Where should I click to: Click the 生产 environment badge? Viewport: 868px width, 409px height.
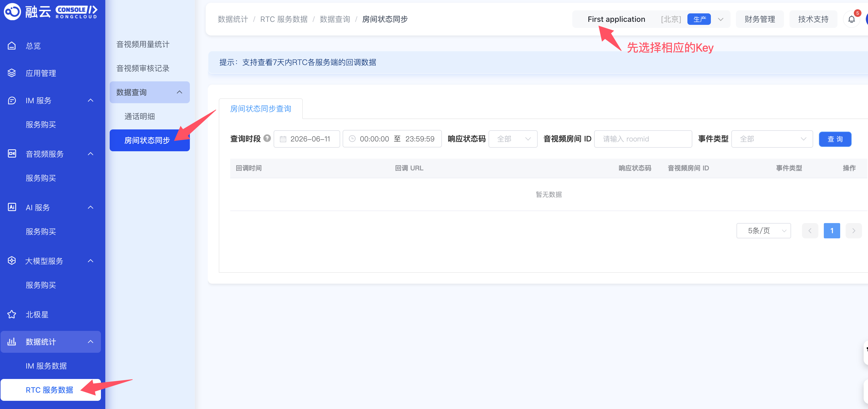(699, 19)
